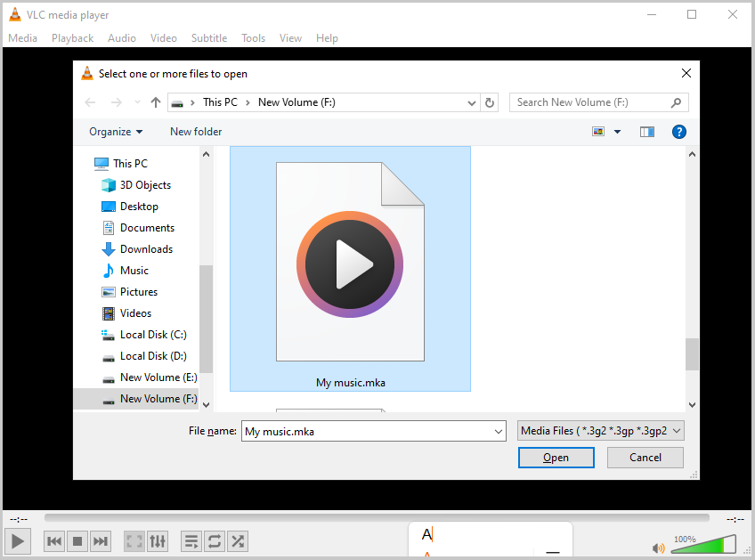Create a New folder
This screenshot has width=755, height=560.
pos(196,132)
